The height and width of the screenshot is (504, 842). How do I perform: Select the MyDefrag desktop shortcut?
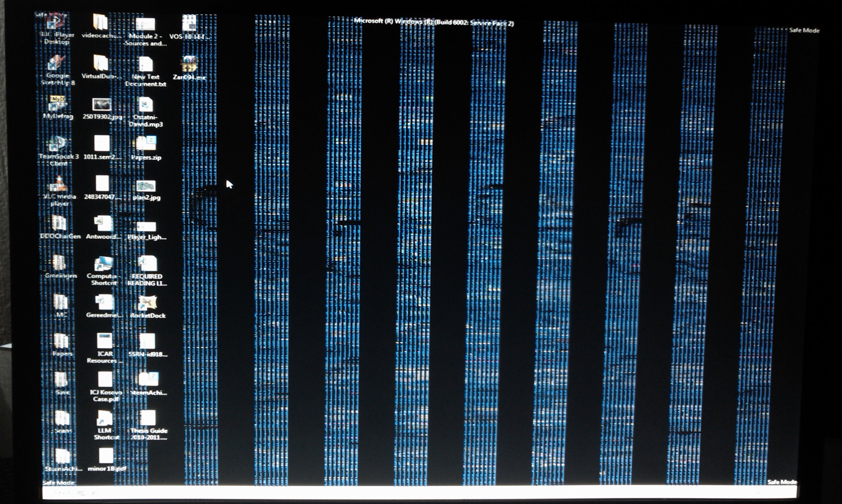(58, 104)
